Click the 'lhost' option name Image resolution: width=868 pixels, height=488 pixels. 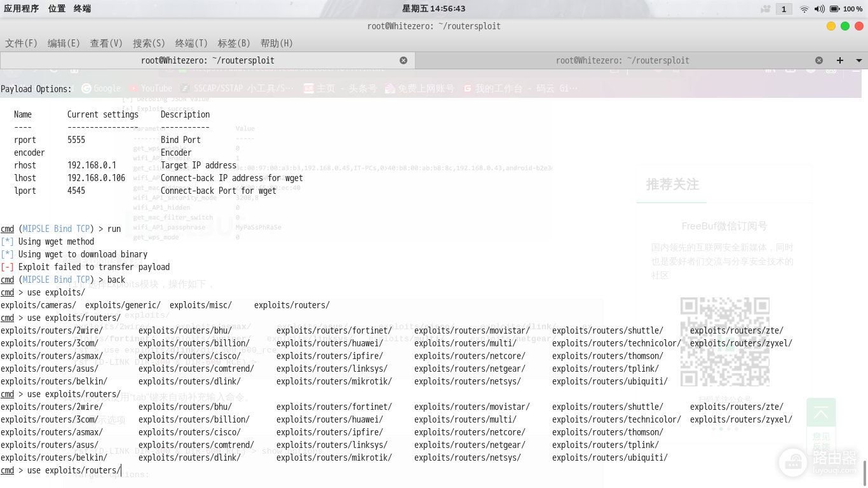coord(25,178)
